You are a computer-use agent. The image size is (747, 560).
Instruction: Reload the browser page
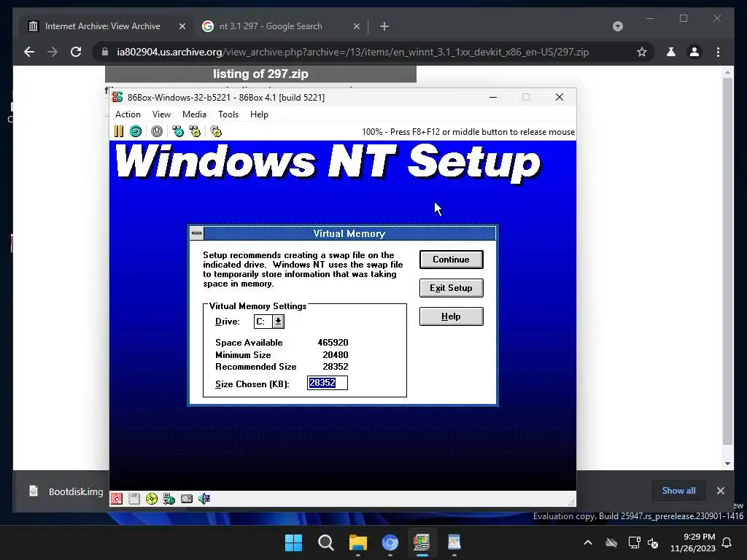click(76, 52)
